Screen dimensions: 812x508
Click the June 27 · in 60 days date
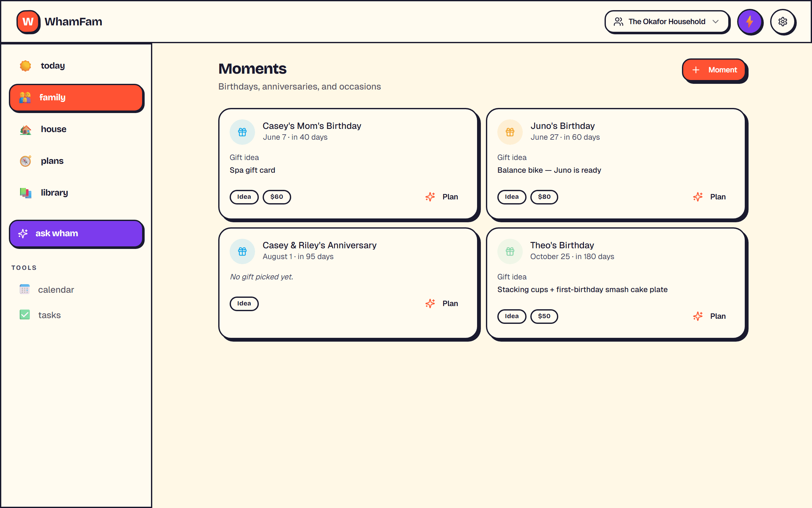click(565, 137)
